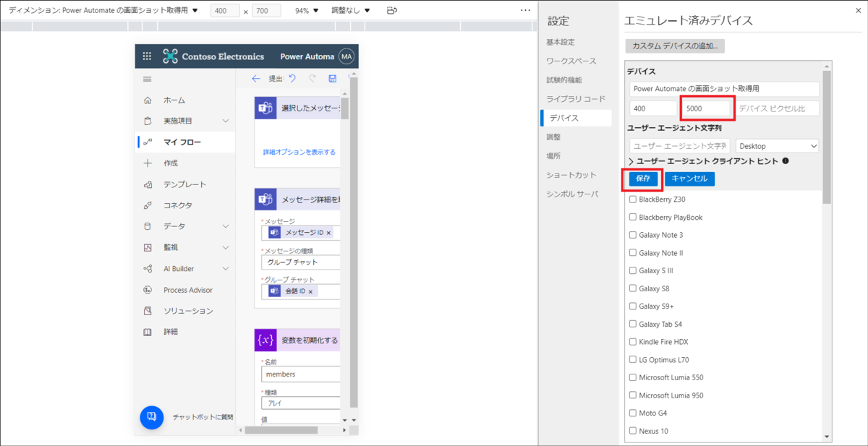Image resolution: width=868 pixels, height=446 pixels.
Task: Enable the BlackBerry Z30 device
Action: click(x=633, y=200)
